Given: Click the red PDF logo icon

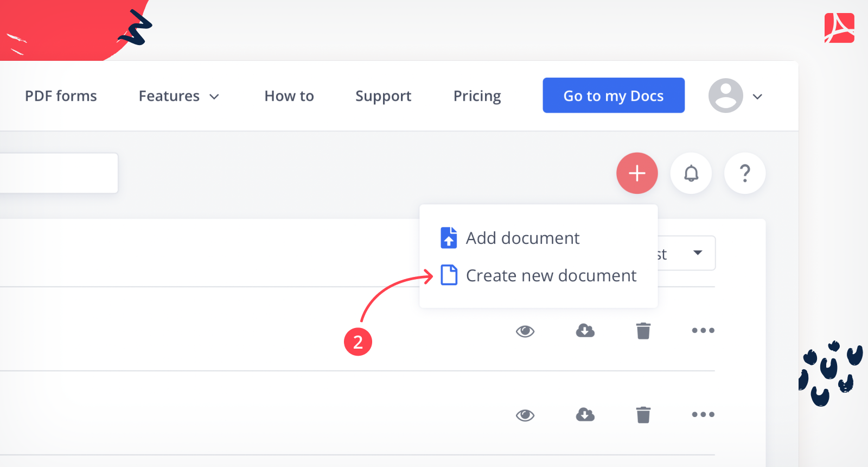Looking at the screenshot, I should (x=839, y=28).
